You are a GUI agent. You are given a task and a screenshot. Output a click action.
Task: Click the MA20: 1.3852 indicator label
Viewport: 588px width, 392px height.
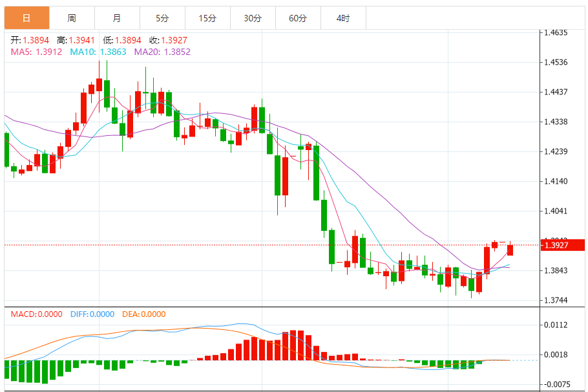pos(162,52)
